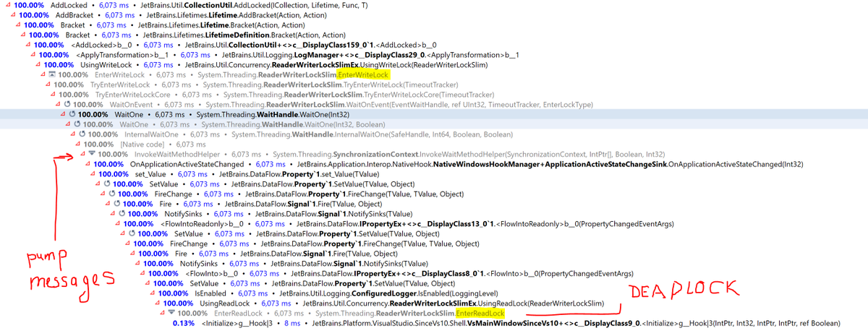868x336 pixels.
Task: Collapse the EnterReadLock node
Action: [x=163, y=313]
